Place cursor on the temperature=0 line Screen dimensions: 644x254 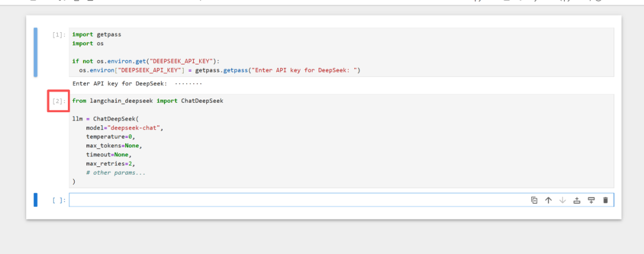click(x=111, y=137)
